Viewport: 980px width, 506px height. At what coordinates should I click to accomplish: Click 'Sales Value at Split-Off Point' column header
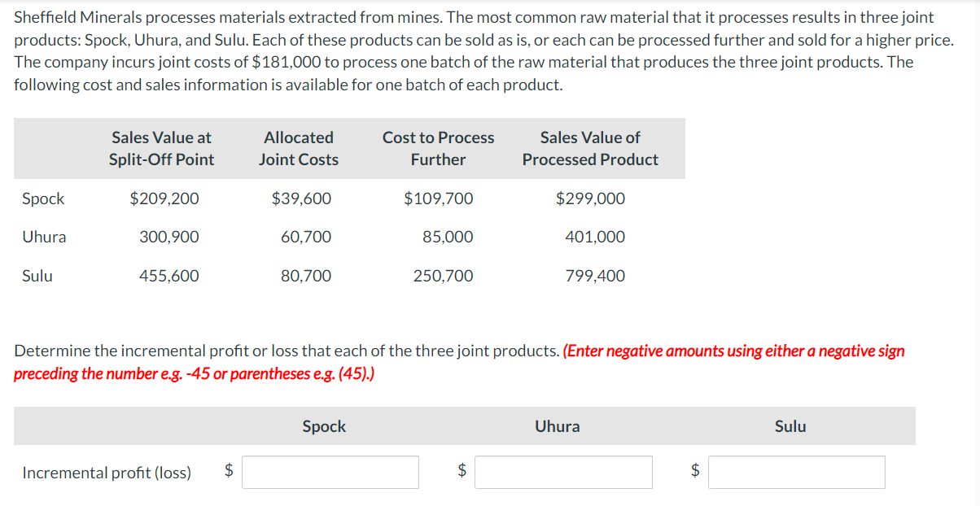click(x=162, y=149)
